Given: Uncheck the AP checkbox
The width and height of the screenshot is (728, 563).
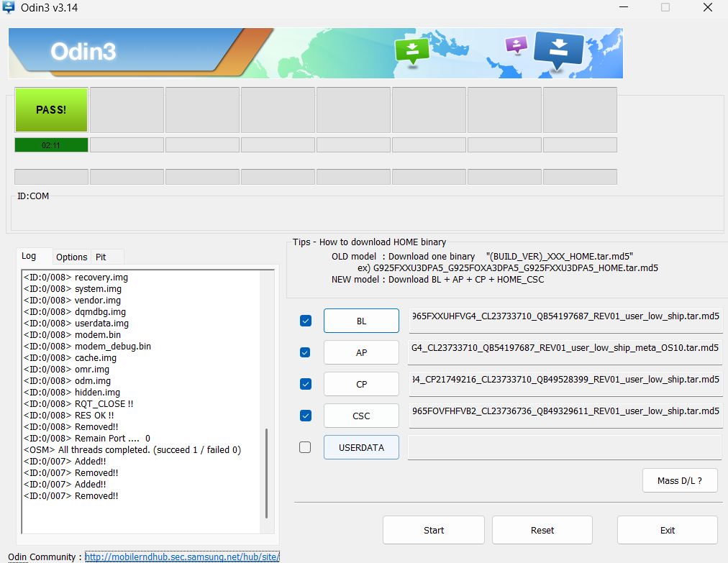Looking at the screenshot, I should [305, 352].
